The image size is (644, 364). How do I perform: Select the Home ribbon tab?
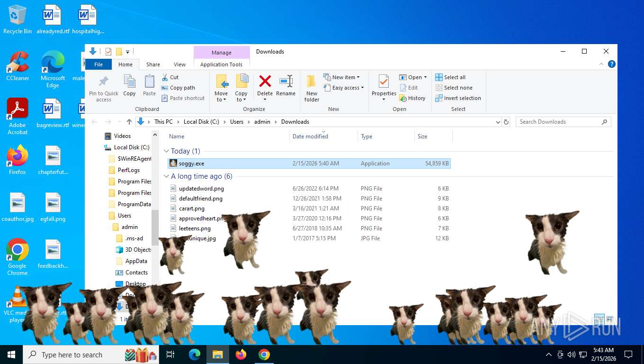[125, 64]
